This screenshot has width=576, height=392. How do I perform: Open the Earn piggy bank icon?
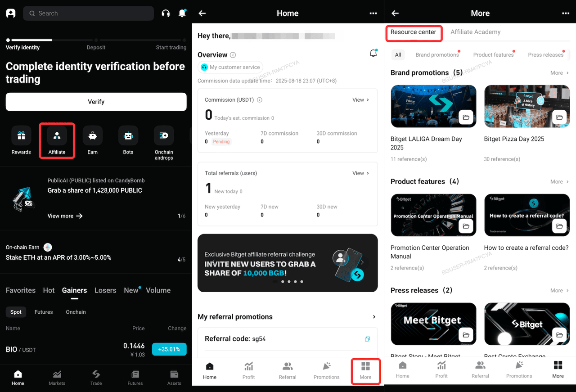click(x=93, y=135)
